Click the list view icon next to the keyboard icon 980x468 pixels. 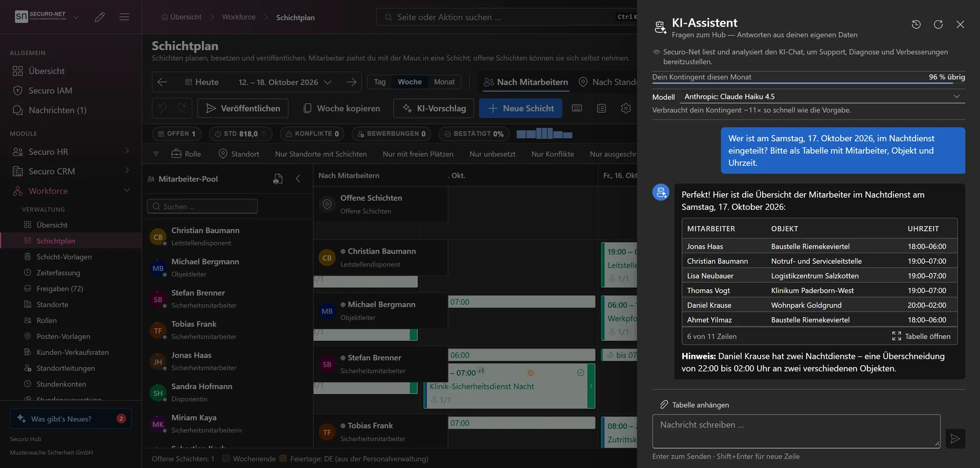(x=602, y=108)
